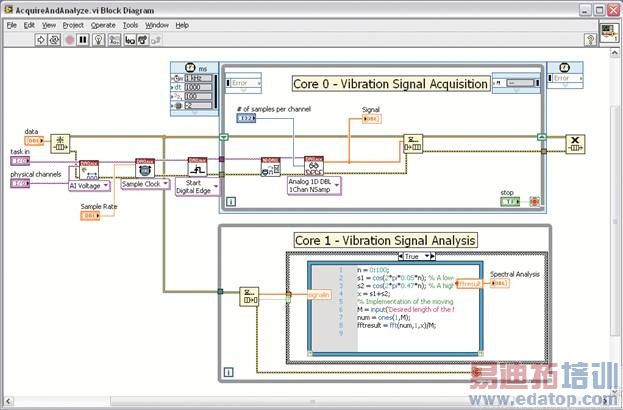Select the Signal indicator terminal

click(372, 119)
